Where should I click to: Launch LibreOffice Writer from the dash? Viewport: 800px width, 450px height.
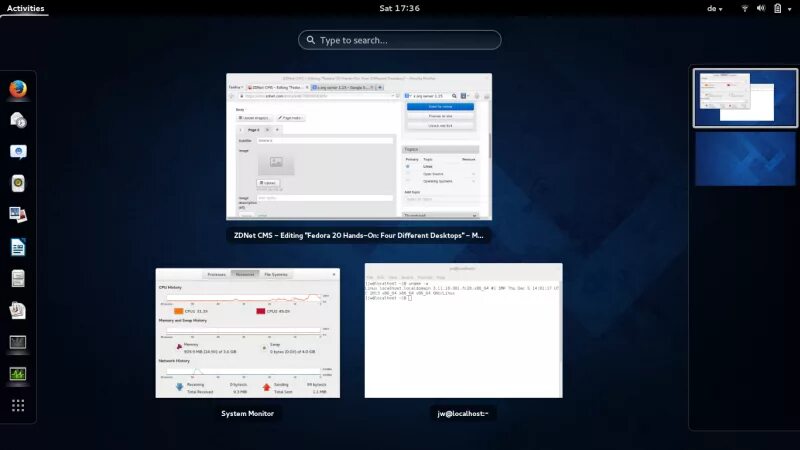pyautogui.click(x=18, y=247)
